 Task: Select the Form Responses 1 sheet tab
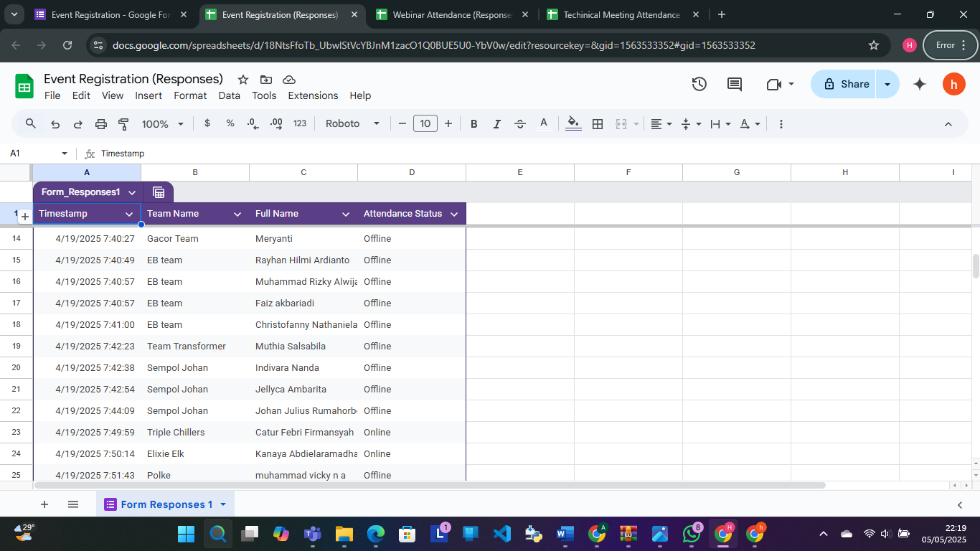(x=165, y=504)
